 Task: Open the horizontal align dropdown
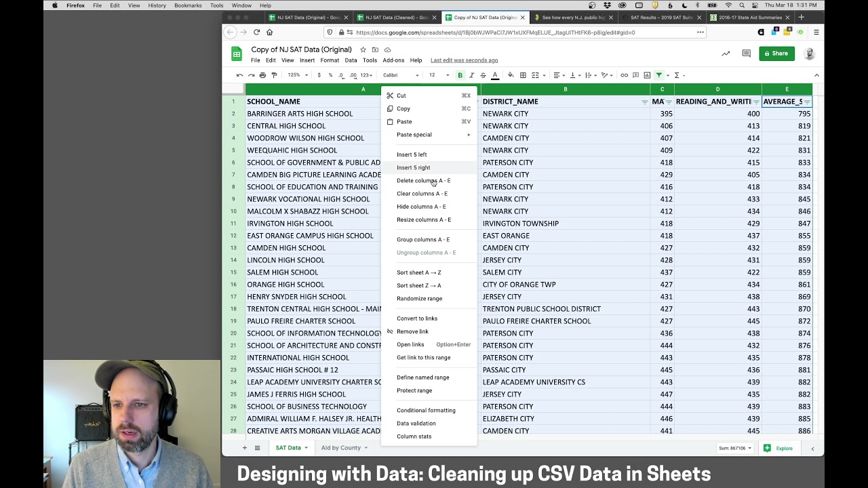point(558,75)
